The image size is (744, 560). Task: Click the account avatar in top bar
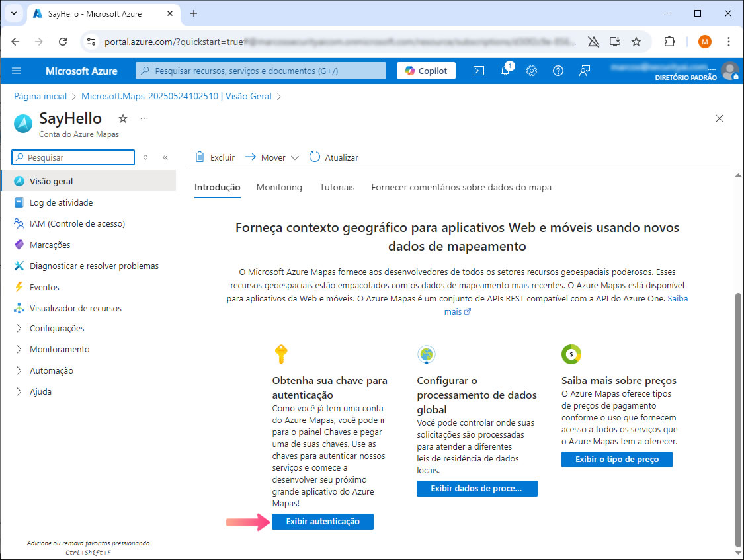[x=729, y=71]
